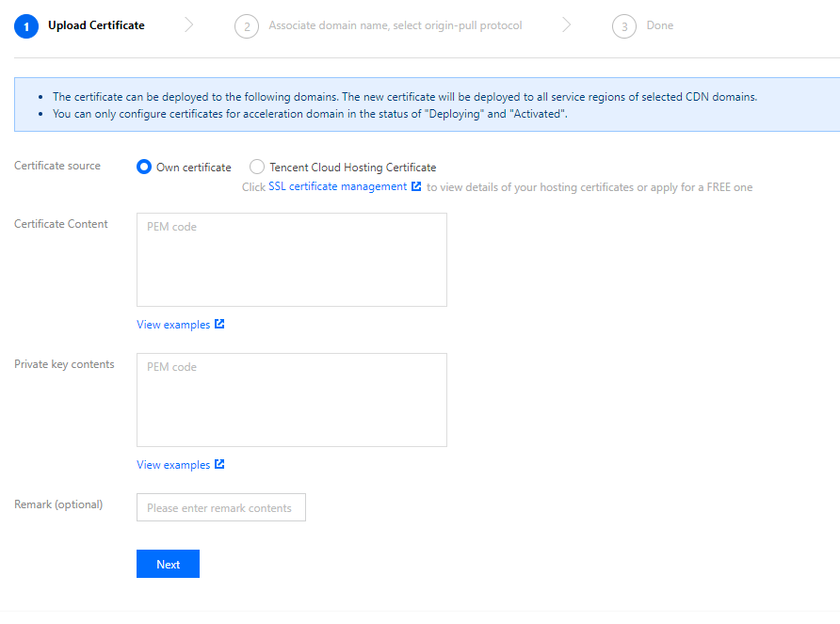Go to Associate domain name step label
This screenshot has height=624, width=840.
(396, 25)
